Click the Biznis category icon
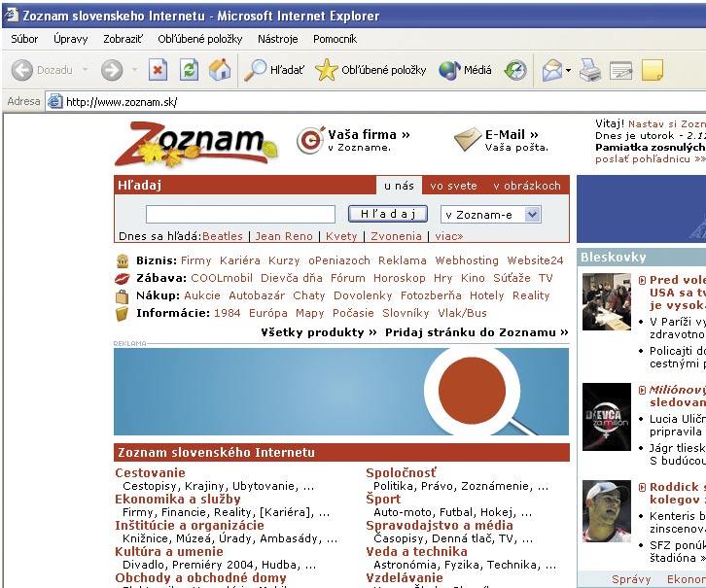 123,260
